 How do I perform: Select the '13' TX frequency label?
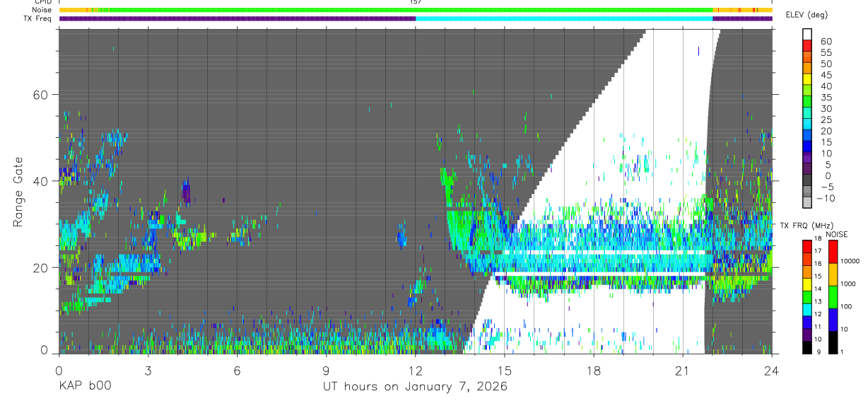819,301
